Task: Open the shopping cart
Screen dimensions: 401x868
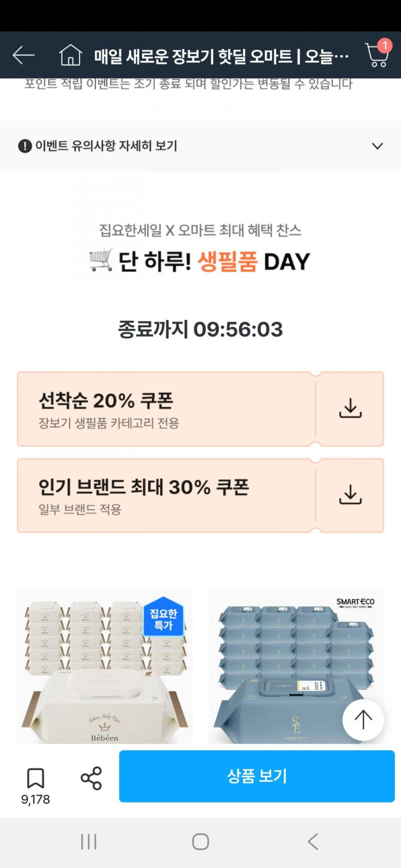Action: [377, 55]
